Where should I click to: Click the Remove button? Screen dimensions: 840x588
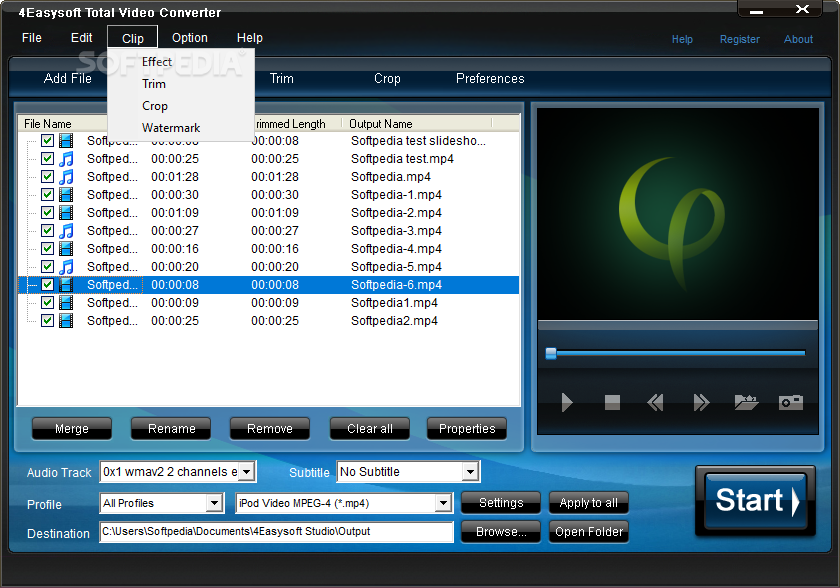pyautogui.click(x=270, y=429)
